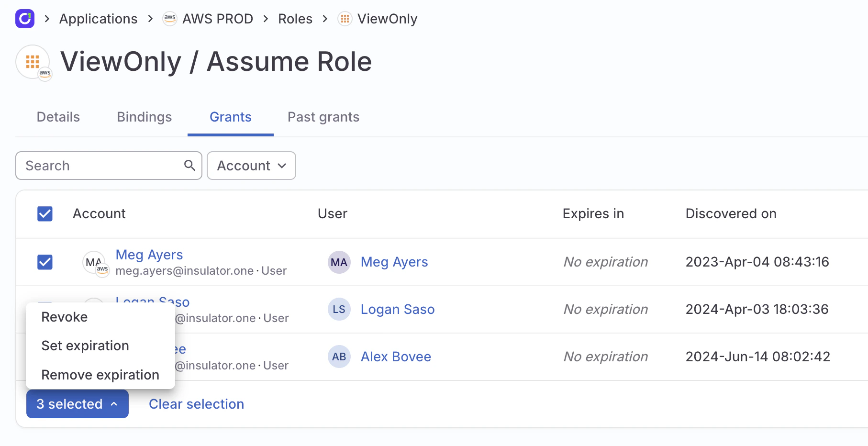Click Logan Saso LS user avatar
This screenshot has width=868, height=446.
[339, 310]
